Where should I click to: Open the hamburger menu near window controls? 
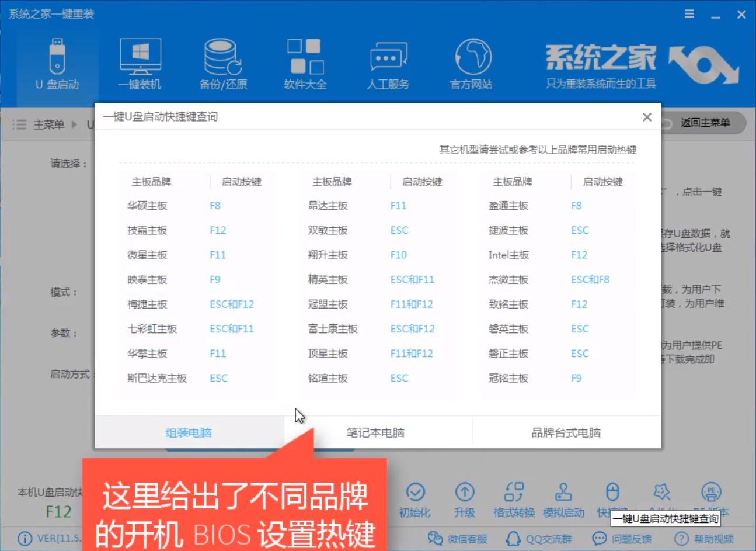[689, 14]
